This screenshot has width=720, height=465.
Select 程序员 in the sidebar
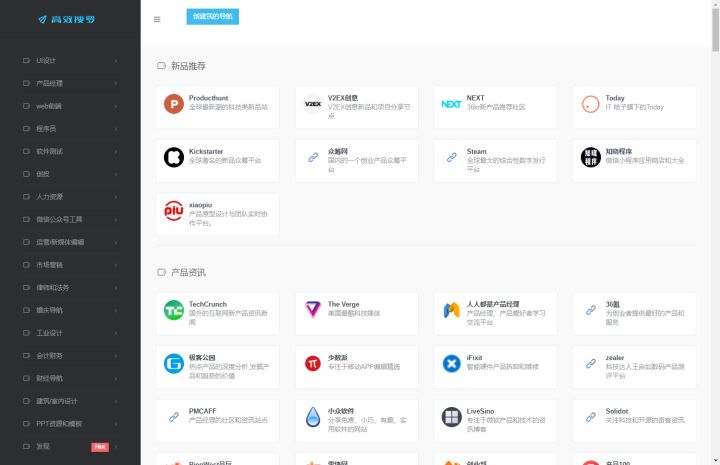click(x=70, y=129)
